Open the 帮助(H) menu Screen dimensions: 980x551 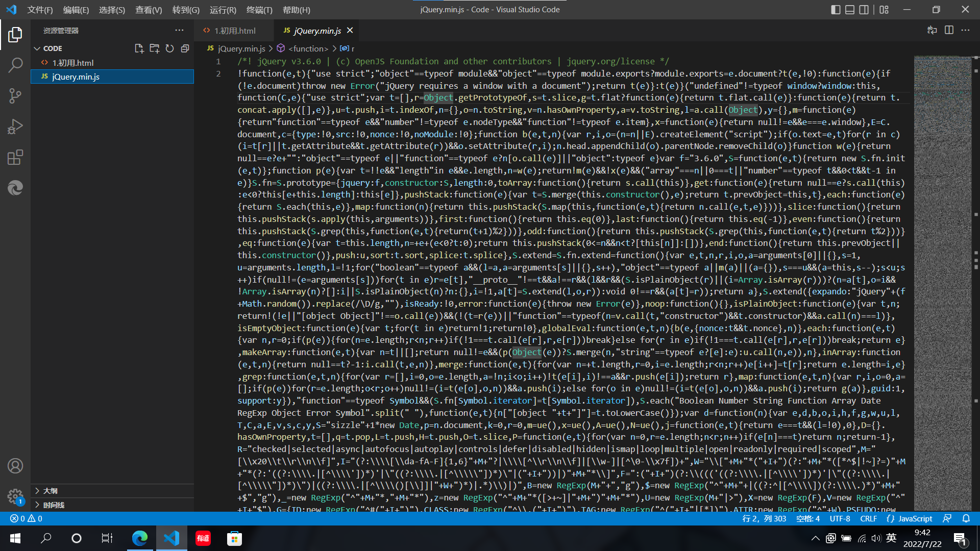point(296,10)
